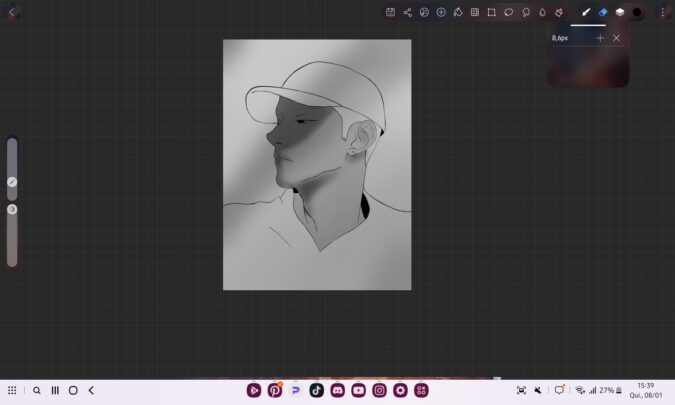
Task: Select the paint bucket fill tool
Action: pos(457,12)
